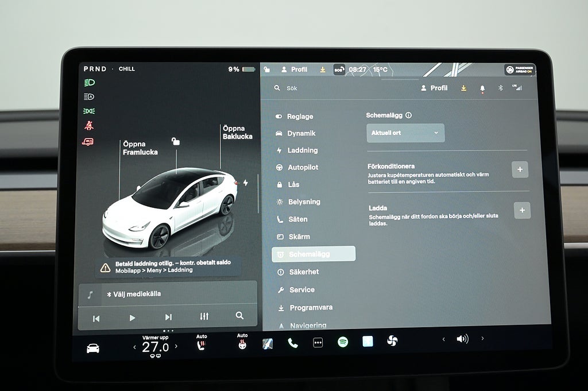The height and width of the screenshot is (391, 588).
Task: Tap Öppna Baklucka to open trunk
Action: click(x=237, y=133)
